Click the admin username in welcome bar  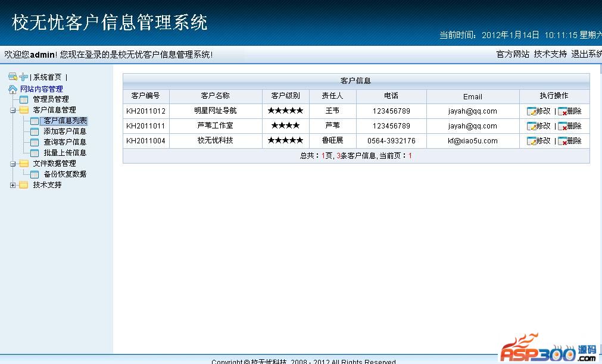pos(43,55)
